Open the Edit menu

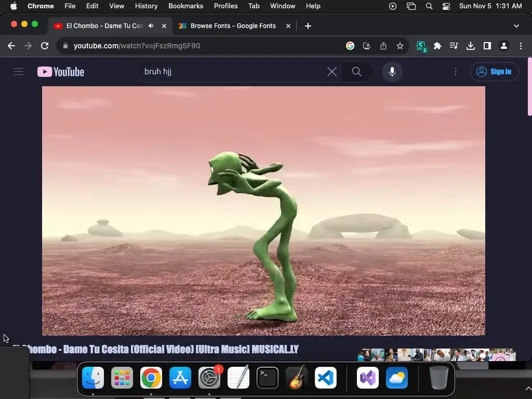[92, 6]
